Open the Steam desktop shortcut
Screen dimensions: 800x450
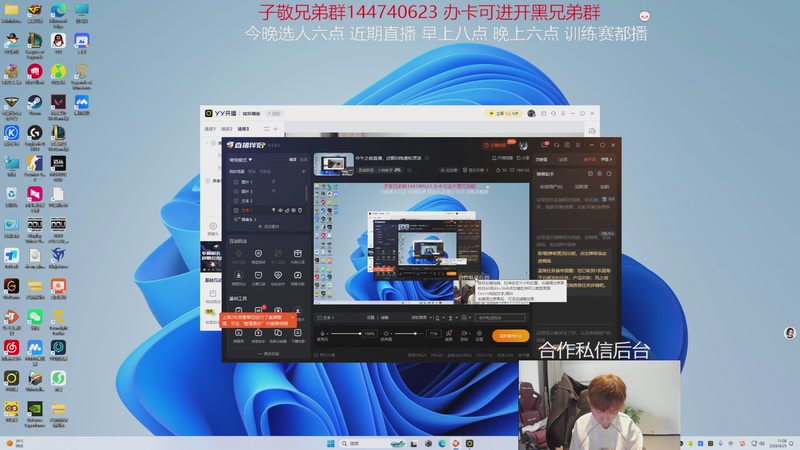[35, 103]
